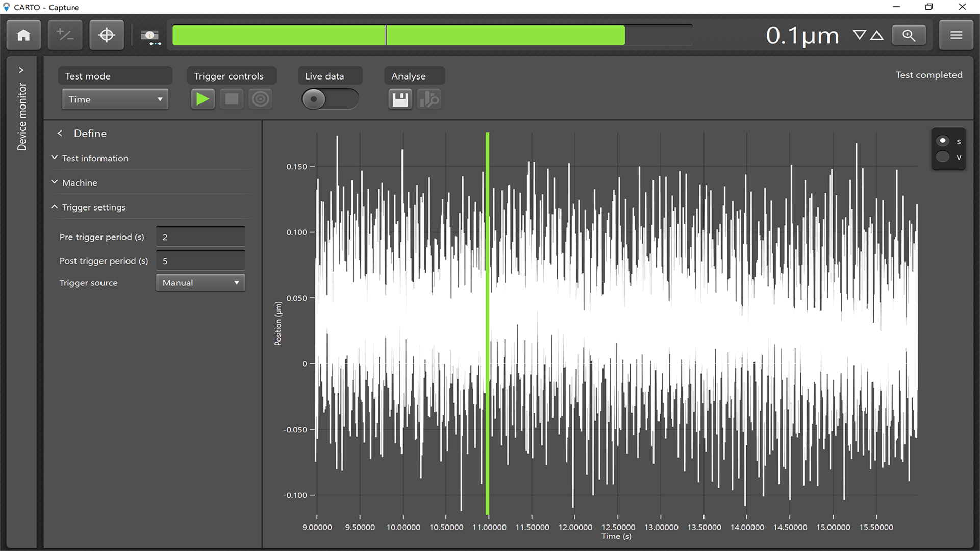Click the manual trigger target icon

[260, 99]
